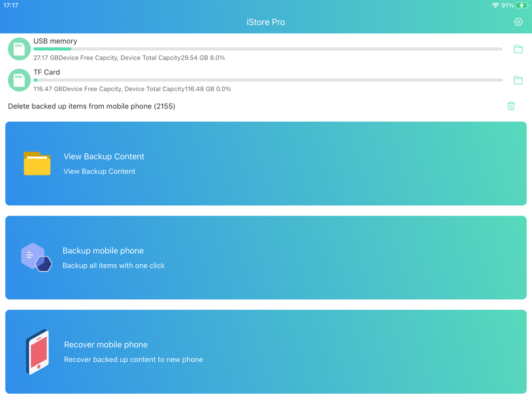Image resolution: width=532 pixels, height=399 pixels.
Task: Tap the USB memory card icon
Action: tap(19, 49)
